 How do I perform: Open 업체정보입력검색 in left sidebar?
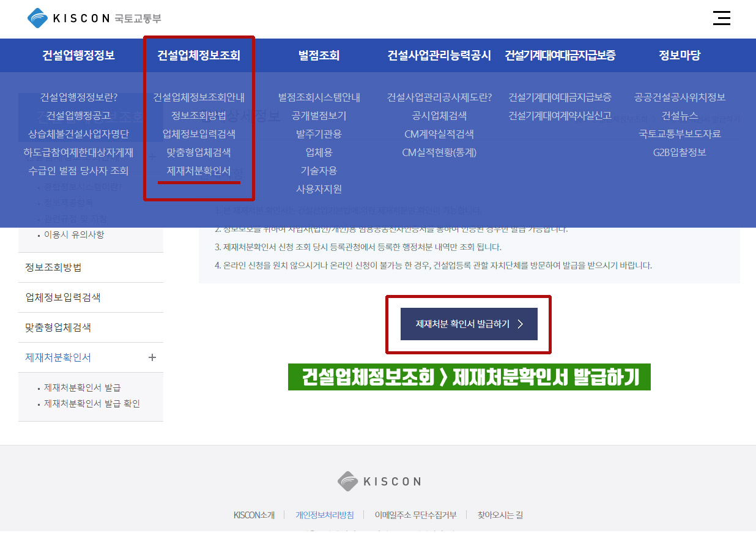point(63,297)
